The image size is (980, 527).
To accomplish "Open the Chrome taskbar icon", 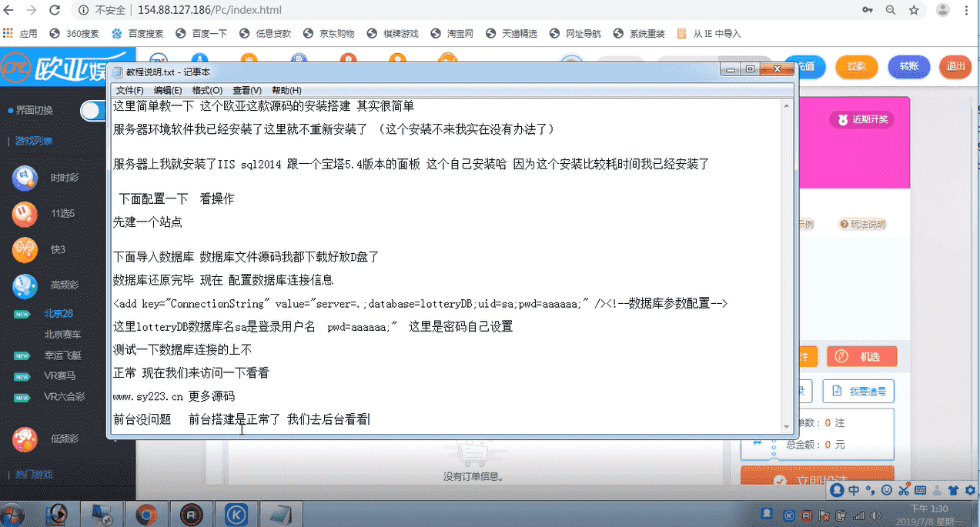I will pos(146,514).
